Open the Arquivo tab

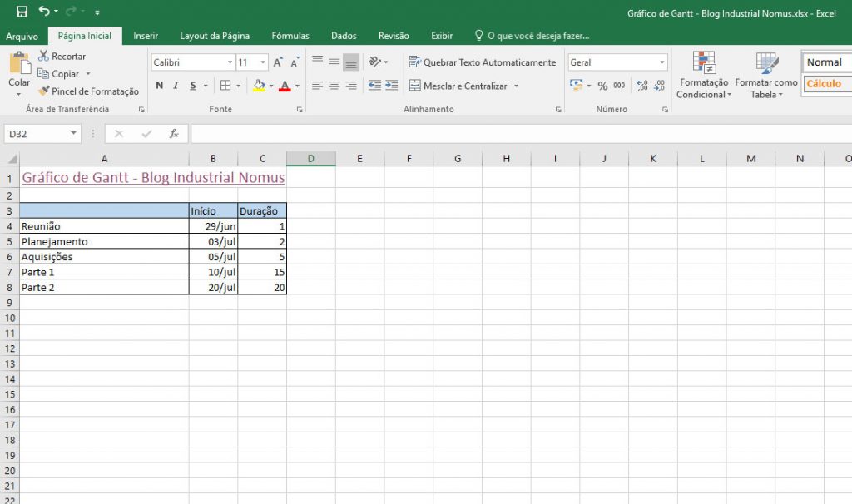point(22,36)
